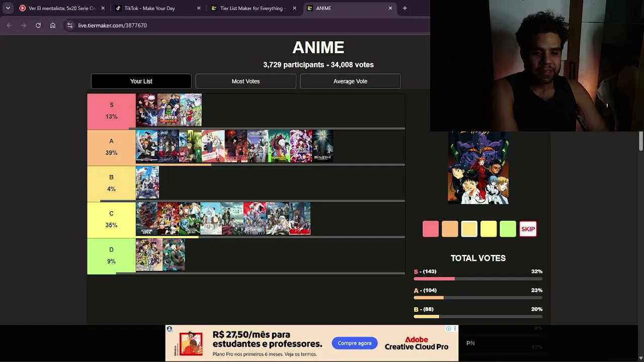This screenshot has height=362, width=644.
Task: Reload the current page
Action: [38, 25]
